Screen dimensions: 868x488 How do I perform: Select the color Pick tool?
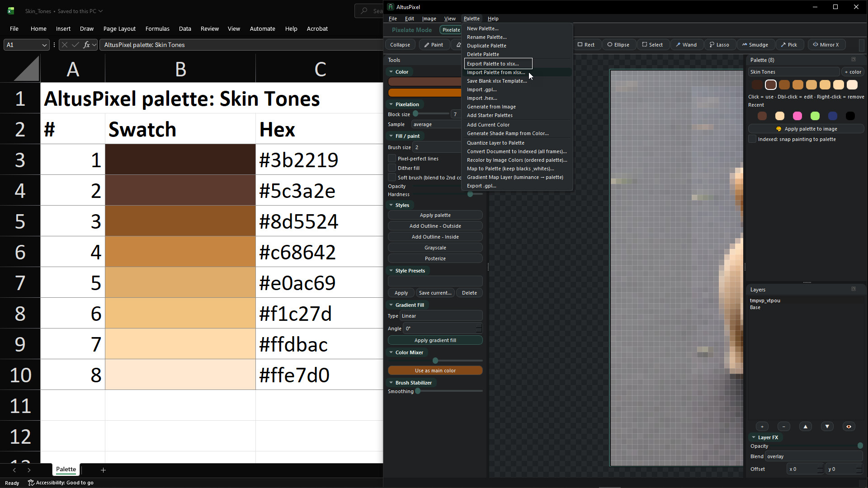[789, 45]
